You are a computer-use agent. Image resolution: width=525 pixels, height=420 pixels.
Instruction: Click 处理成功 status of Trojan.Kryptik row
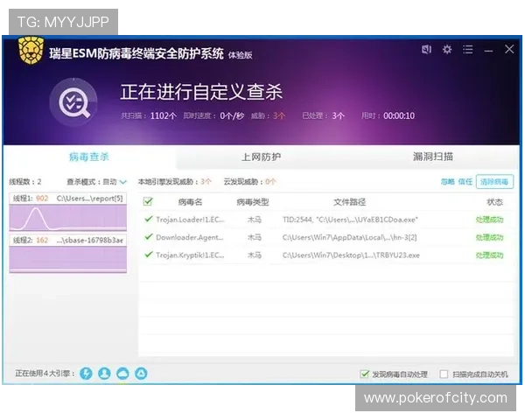[x=489, y=255]
